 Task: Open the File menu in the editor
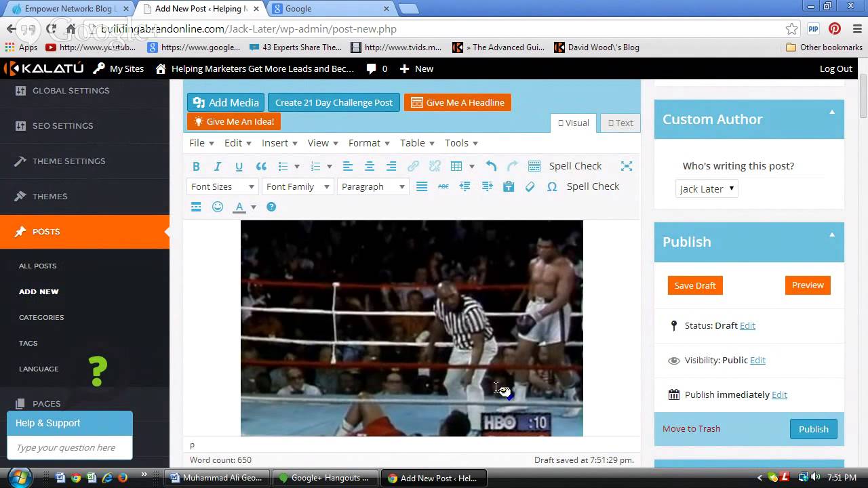[x=201, y=143]
